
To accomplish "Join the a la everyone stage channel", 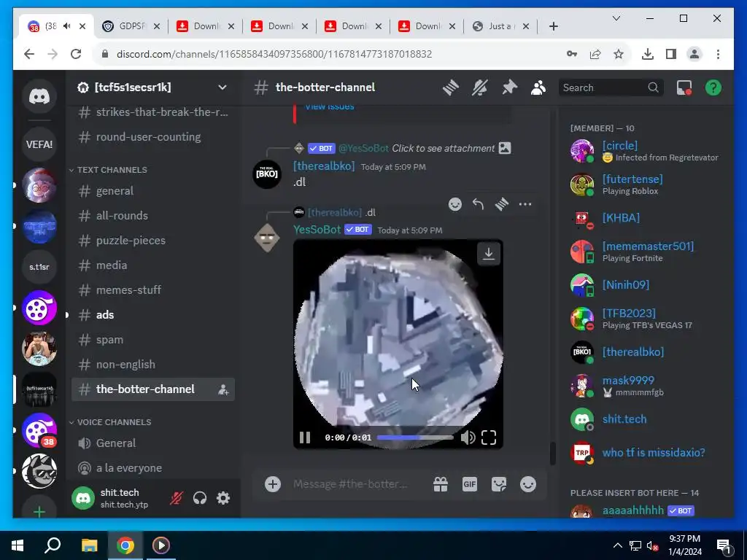I will click(x=152, y=468).
